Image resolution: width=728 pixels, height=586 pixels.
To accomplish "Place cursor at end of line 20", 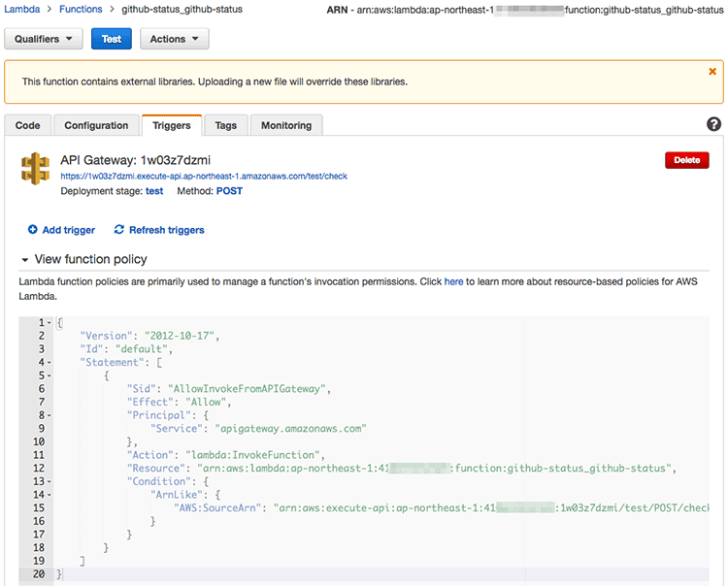I will click(62, 574).
